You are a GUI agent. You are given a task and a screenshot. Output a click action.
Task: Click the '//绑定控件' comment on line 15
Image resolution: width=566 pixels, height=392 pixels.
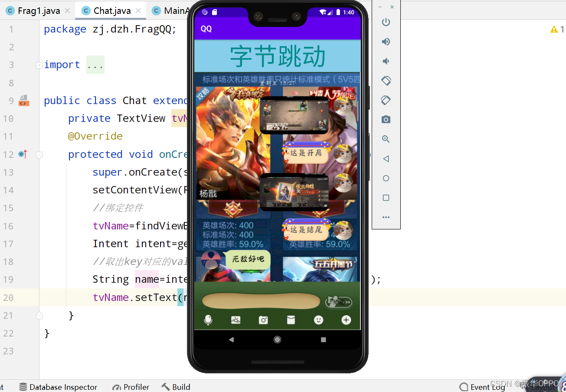tap(118, 208)
